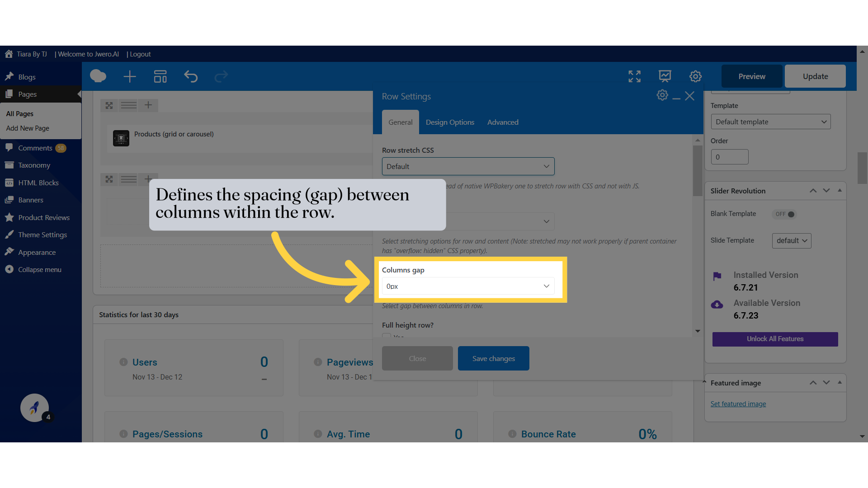Click Row Settings gear icon
Screen dimensions: 868x488
point(662,95)
